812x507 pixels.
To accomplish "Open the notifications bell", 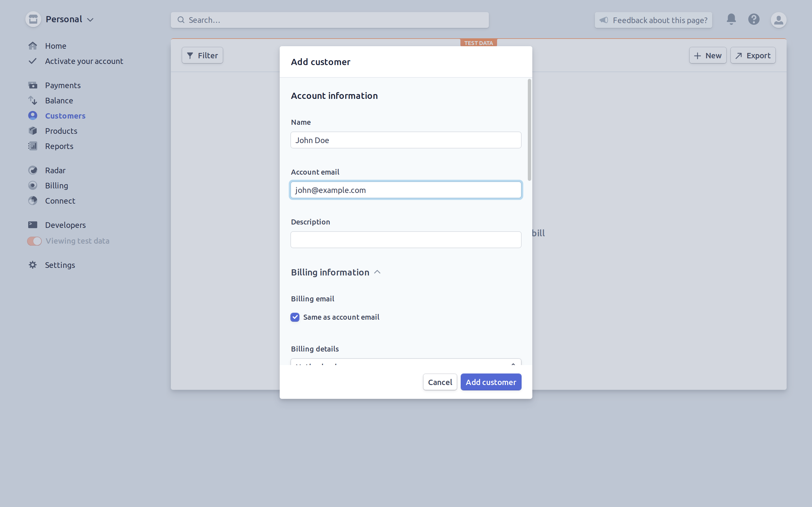I will [x=731, y=19].
